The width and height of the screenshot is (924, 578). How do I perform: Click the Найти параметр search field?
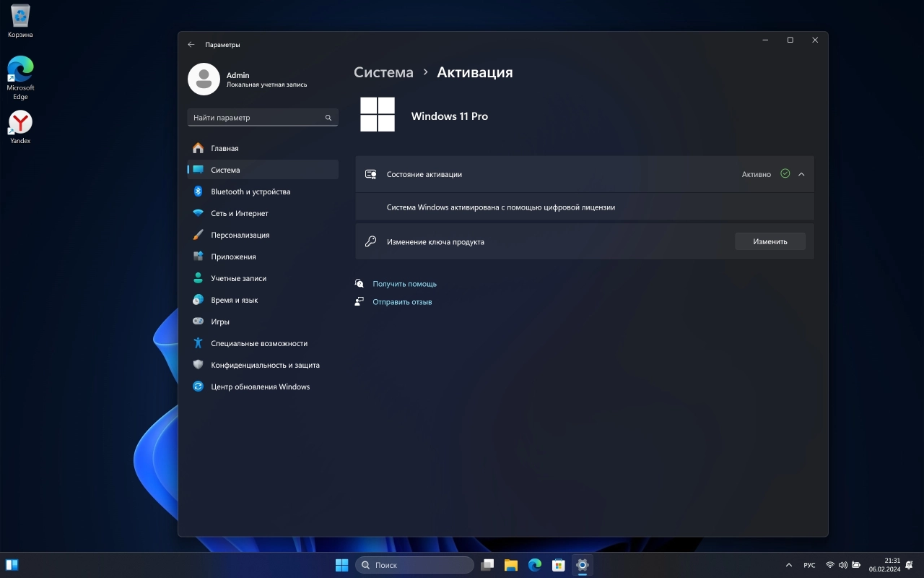pos(263,117)
